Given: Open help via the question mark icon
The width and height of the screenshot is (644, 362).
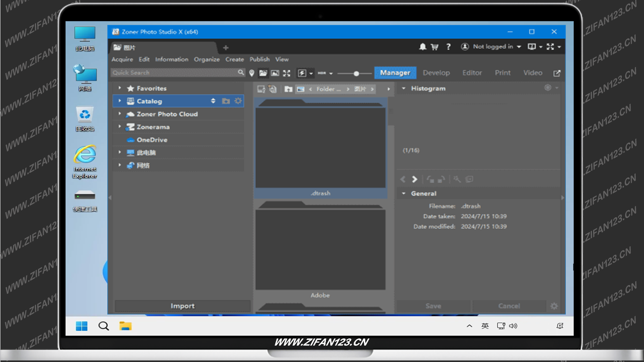Looking at the screenshot, I should [x=448, y=47].
